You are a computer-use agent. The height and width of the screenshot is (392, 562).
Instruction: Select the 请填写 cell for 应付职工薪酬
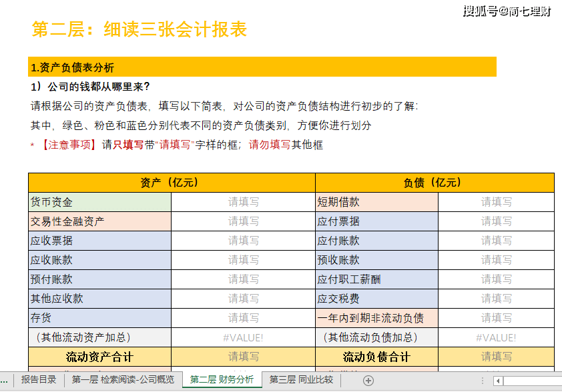pos(496,279)
